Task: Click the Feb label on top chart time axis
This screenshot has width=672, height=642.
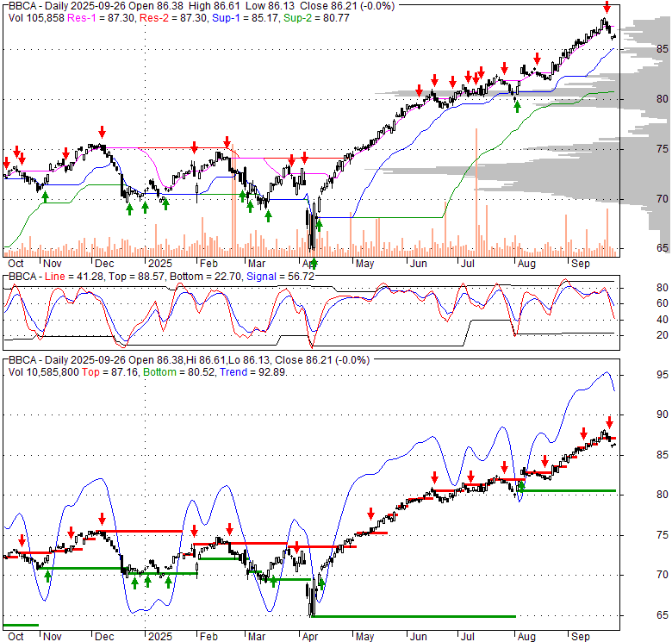Action: [x=208, y=263]
